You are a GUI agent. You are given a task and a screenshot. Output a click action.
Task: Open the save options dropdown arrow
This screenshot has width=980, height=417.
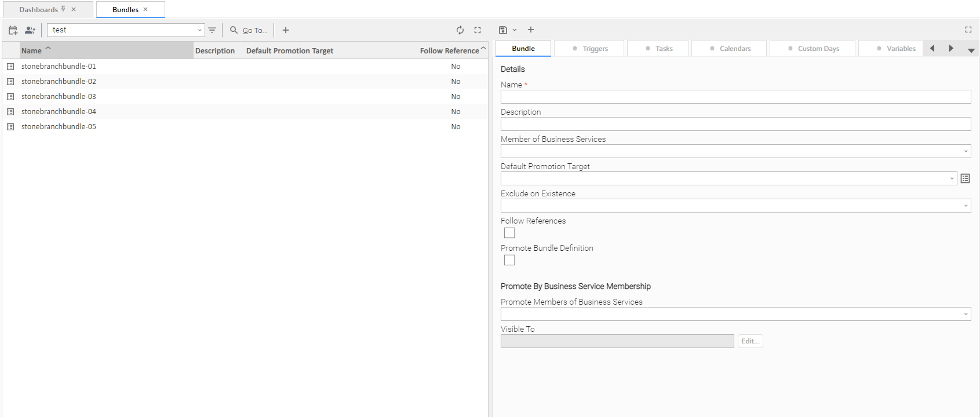point(515,30)
